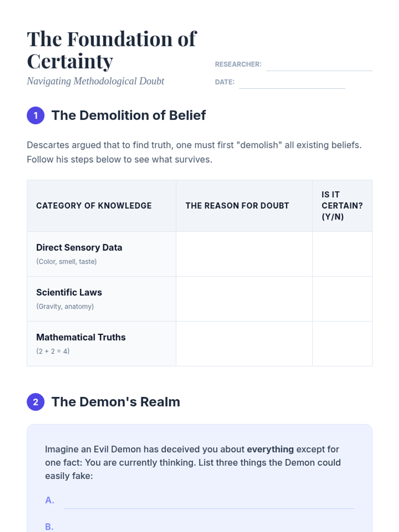Select the Is It Certain cell for Direct Sensory Data
399x532 pixels.
(x=342, y=254)
